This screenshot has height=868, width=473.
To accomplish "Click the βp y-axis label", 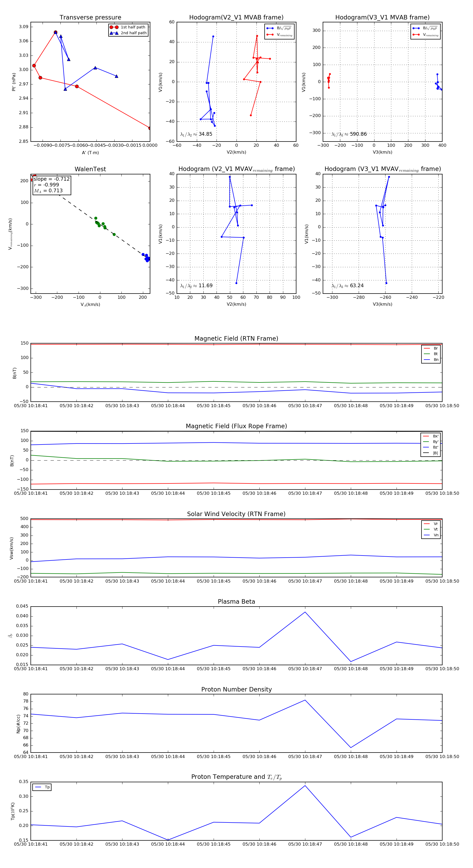I will click(11, 635).
